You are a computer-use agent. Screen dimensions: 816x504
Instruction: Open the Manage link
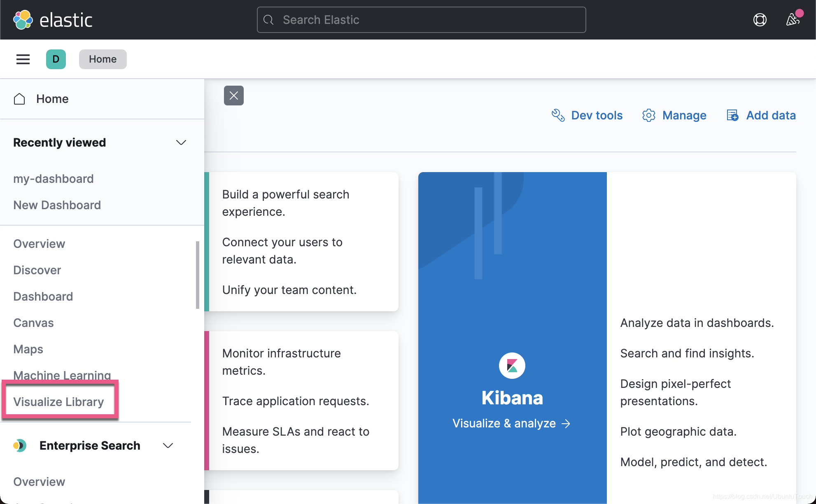coord(674,115)
